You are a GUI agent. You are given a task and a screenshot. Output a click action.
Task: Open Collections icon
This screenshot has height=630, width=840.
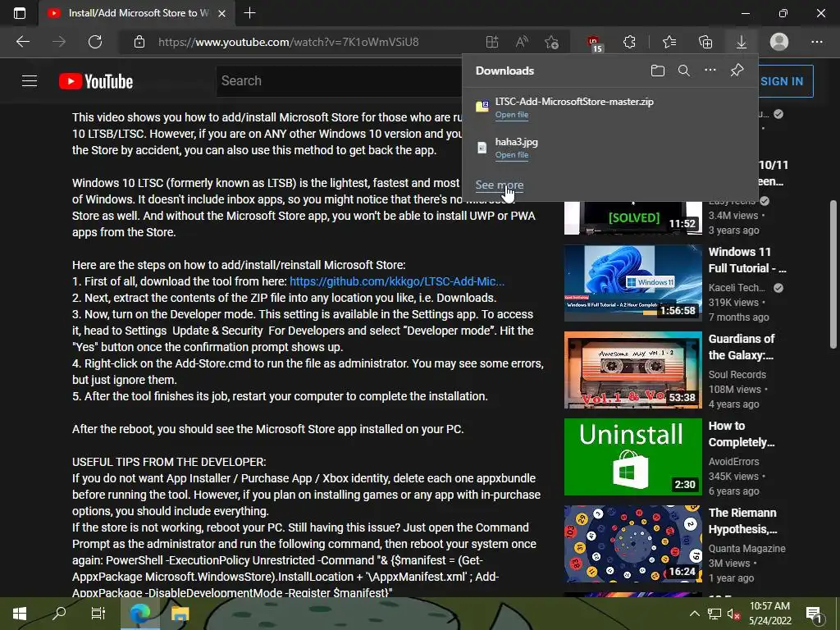point(705,42)
